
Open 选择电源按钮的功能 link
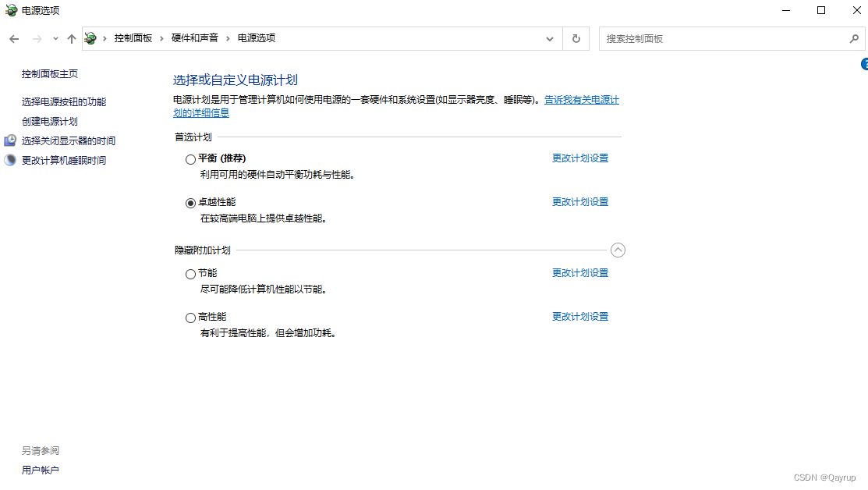click(64, 102)
